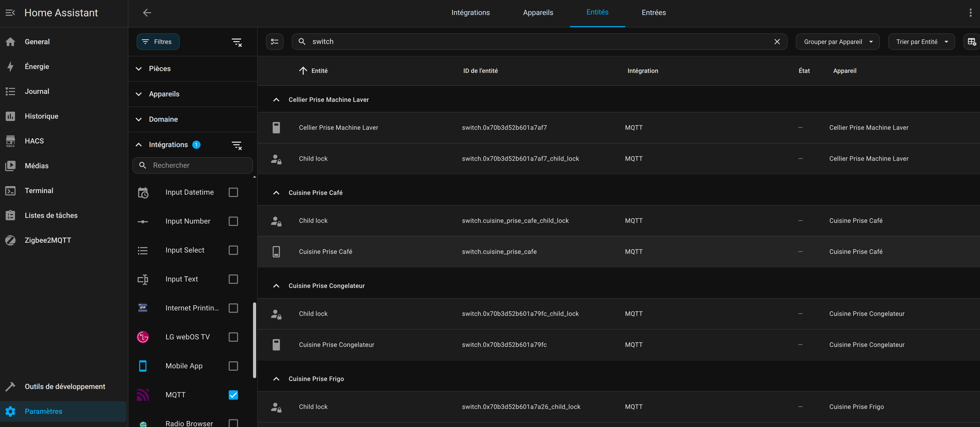Check the Input Select filter
The width and height of the screenshot is (980, 427).
coord(233,250)
